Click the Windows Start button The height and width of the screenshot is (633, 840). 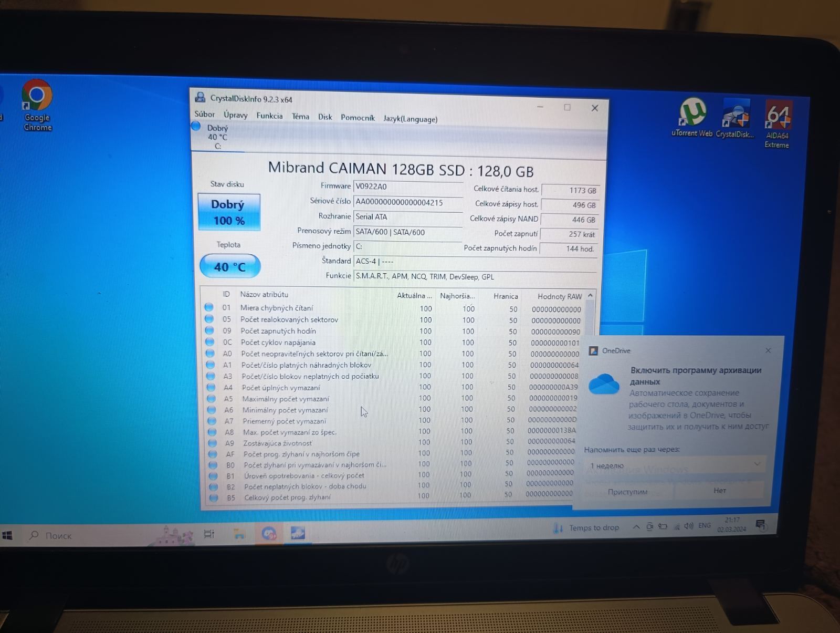[7, 535]
